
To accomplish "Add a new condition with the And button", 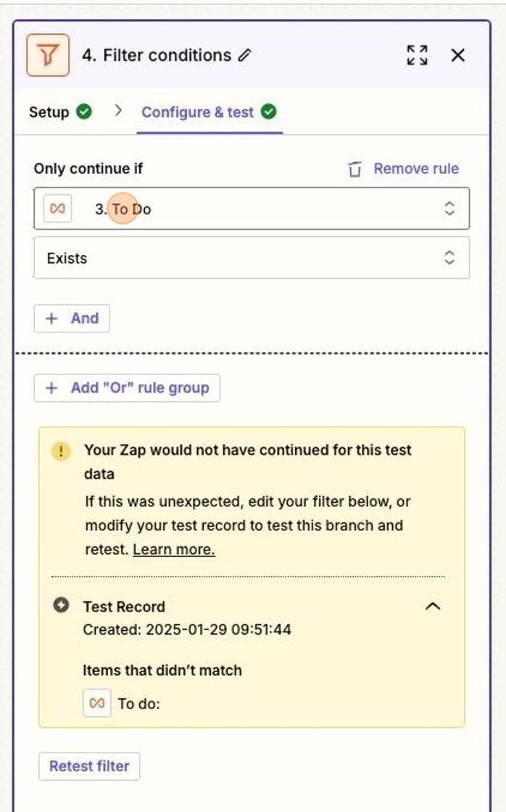I will [x=72, y=318].
